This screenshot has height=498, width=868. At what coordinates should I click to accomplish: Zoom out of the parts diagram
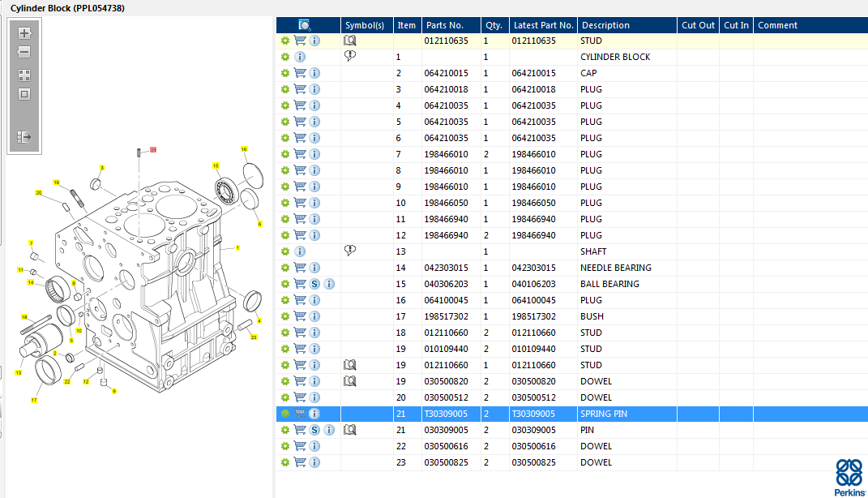[24, 53]
